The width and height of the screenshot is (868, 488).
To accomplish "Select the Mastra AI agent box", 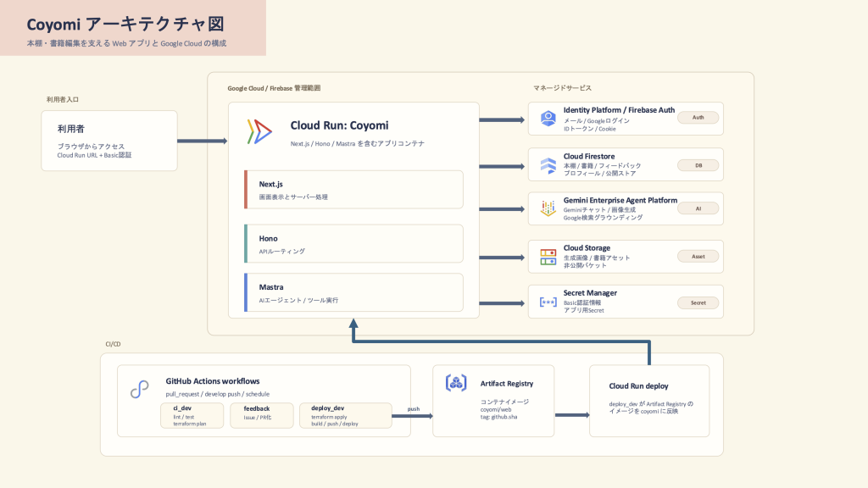I will tap(353, 292).
